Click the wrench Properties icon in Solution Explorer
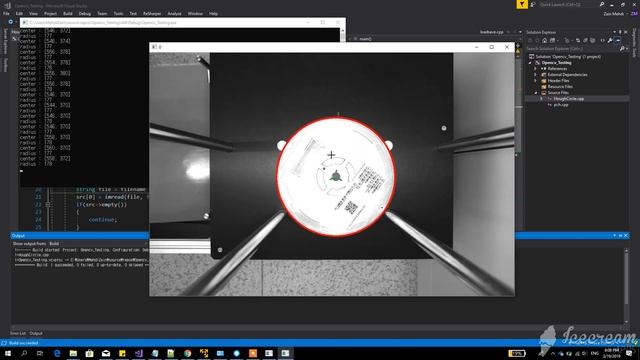The height and width of the screenshot is (360, 640). point(610,40)
